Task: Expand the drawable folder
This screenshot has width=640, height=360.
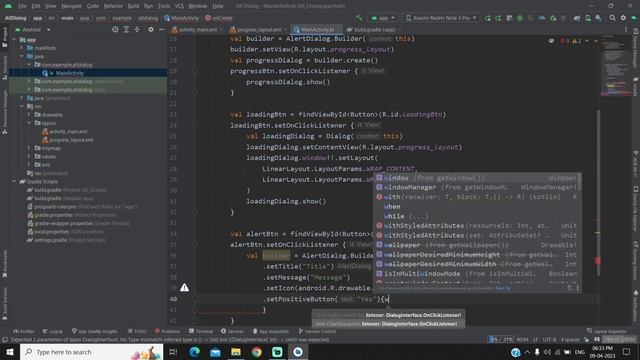Action: [x=29, y=115]
